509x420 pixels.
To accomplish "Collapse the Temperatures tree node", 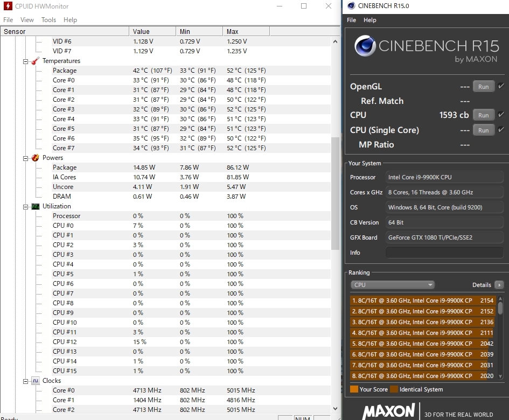I will tap(26, 61).
